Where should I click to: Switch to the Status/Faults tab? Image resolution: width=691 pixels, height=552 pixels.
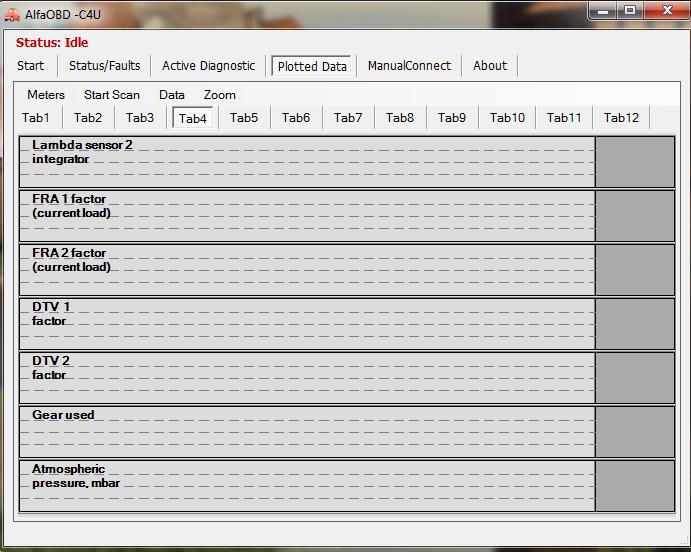[x=104, y=66]
